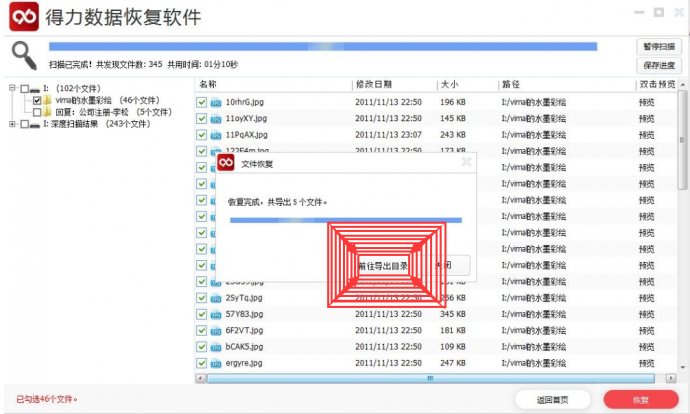This screenshot has width=690, height=414.
Task: Uncheck the 10rhrG.jpg file checkbox
Action: pos(202,102)
